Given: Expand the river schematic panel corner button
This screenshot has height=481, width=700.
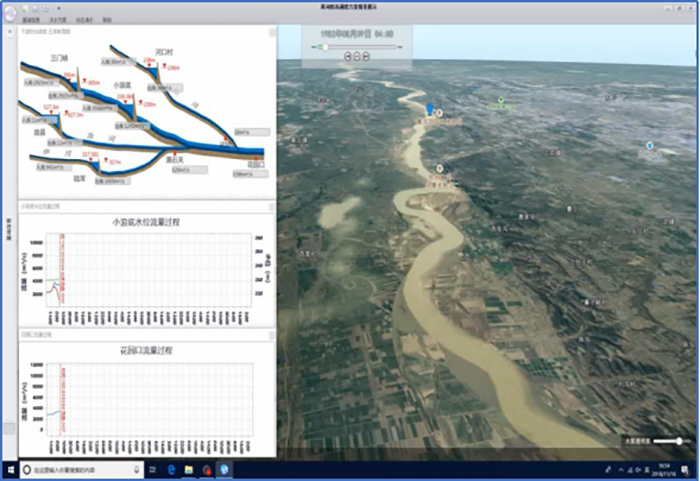Looking at the screenshot, I should (272, 32).
